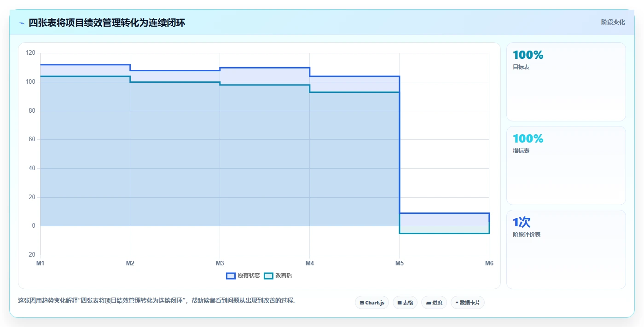The height and width of the screenshot is (327, 644).
Task: Select the Chart.js tag
Action: pos(372,303)
